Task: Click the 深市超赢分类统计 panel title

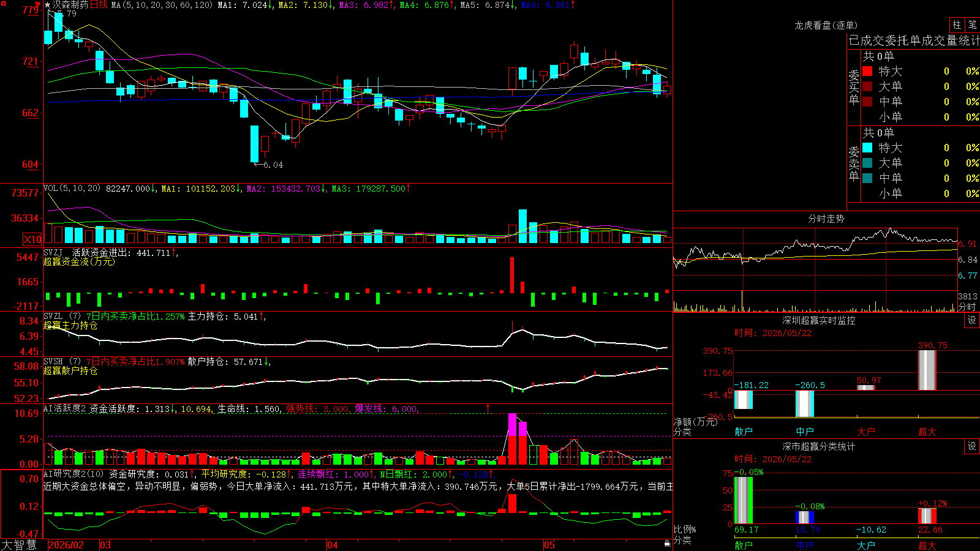Action: 819,446
